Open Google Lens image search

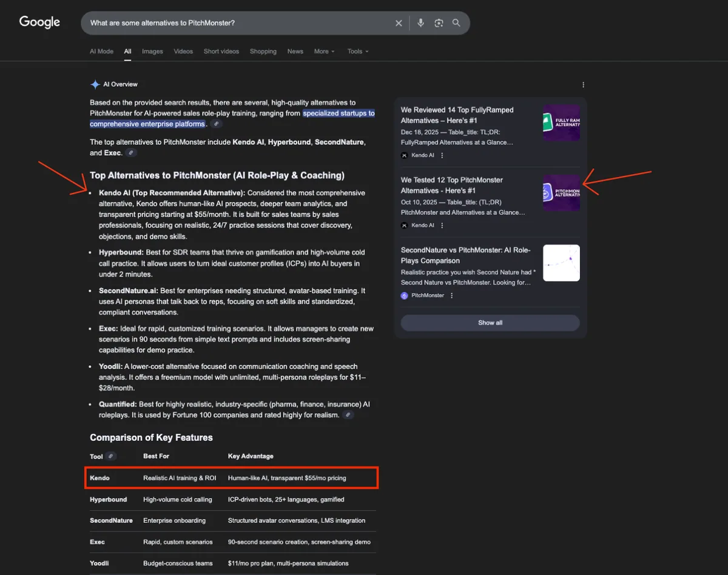pyautogui.click(x=439, y=23)
